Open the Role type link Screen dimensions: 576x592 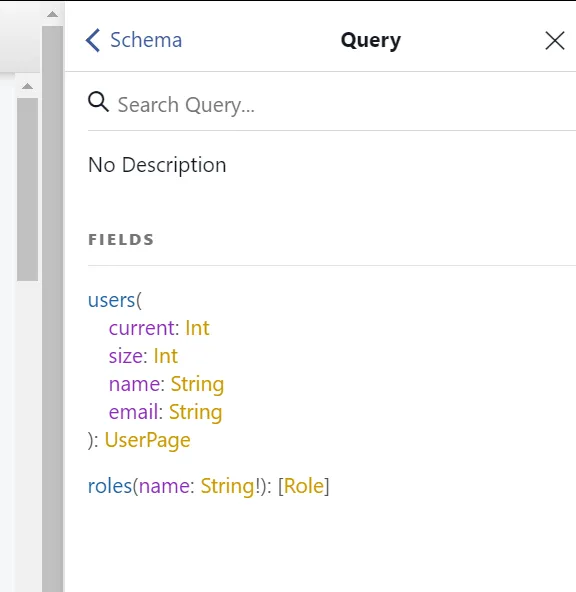pos(304,486)
